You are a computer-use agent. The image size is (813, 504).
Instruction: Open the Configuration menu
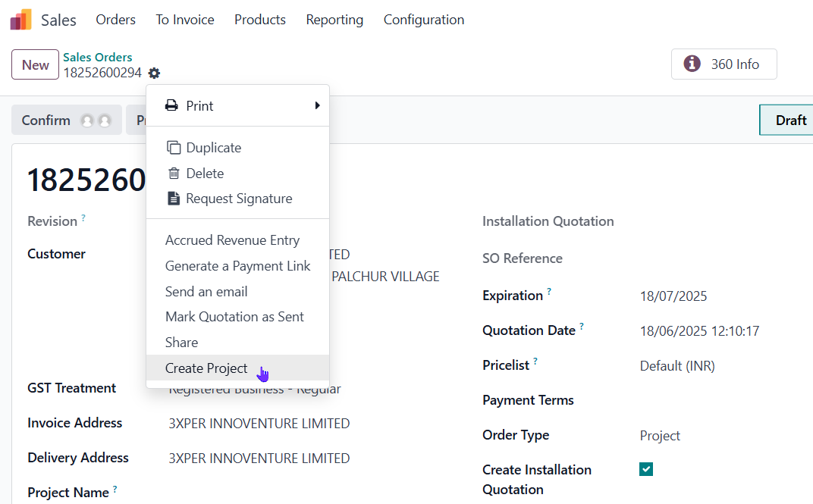(424, 20)
